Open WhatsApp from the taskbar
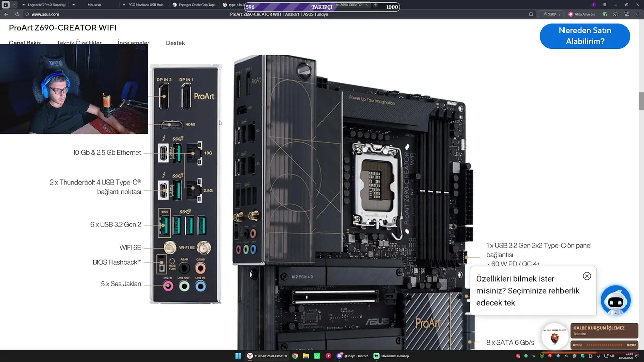This screenshot has width=644, height=362. (317, 356)
